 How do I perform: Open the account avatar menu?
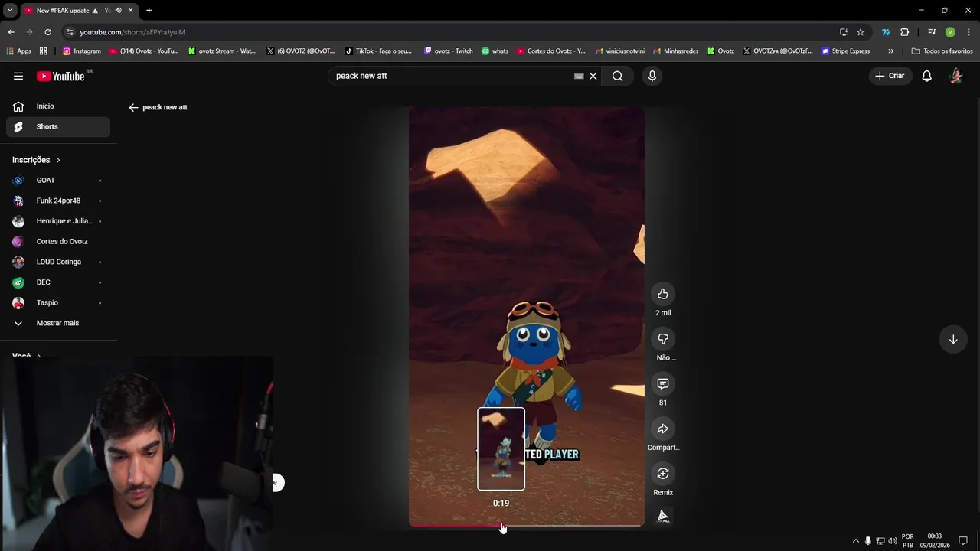pos(956,76)
